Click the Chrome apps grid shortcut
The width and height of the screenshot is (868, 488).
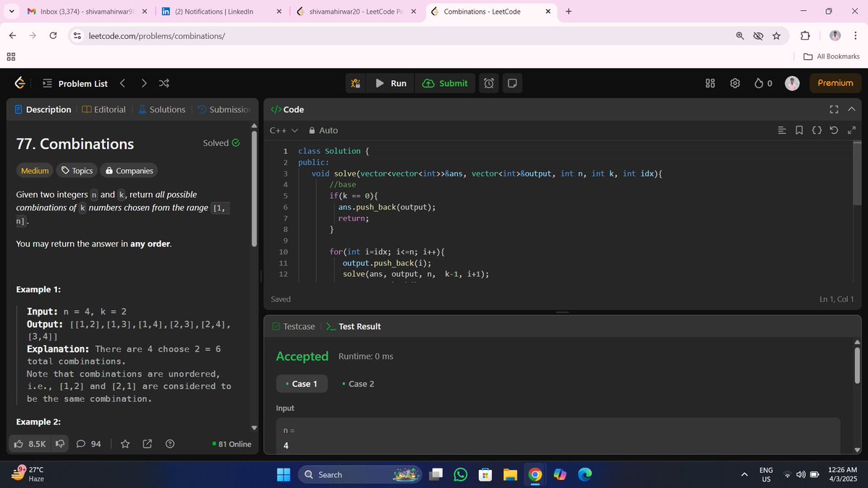click(x=11, y=56)
